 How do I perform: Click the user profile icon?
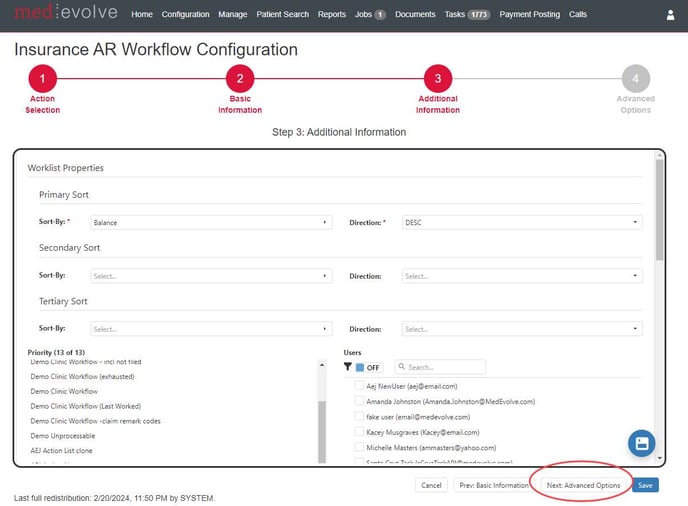click(x=670, y=15)
